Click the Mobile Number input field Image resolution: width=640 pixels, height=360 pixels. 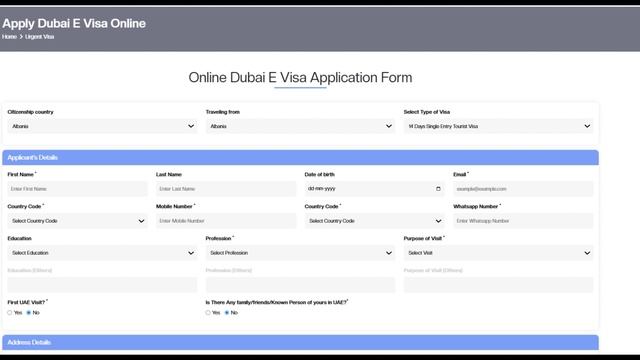click(x=226, y=221)
